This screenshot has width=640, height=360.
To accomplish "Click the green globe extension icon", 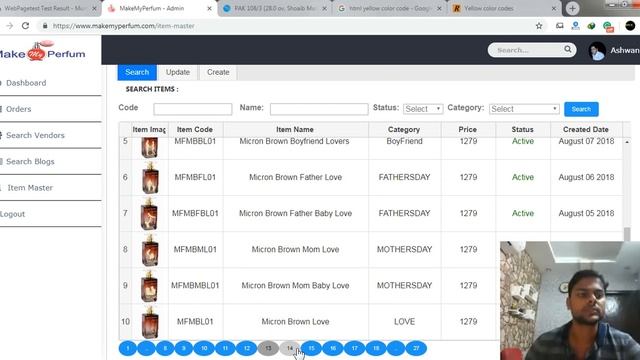I will [591, 26].
